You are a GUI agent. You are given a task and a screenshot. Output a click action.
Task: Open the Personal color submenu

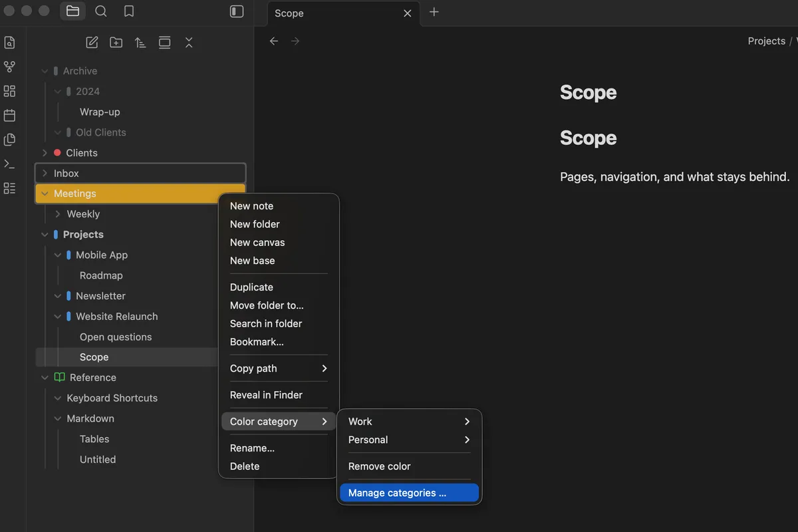(x=409, y=440)
